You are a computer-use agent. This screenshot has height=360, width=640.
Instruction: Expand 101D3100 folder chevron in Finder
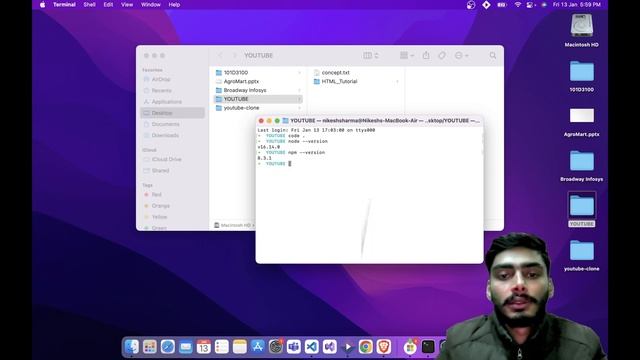[299, 73]
